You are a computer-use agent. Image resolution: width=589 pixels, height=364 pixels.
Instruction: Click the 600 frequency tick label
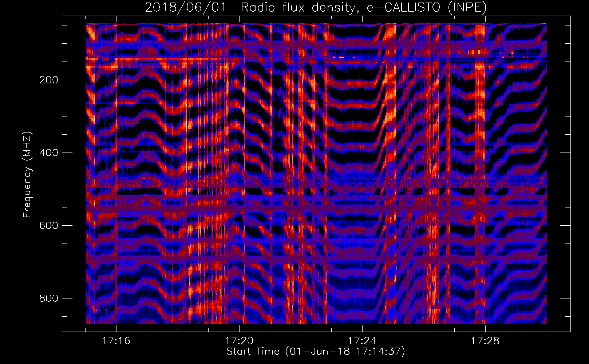click(49, 226)
